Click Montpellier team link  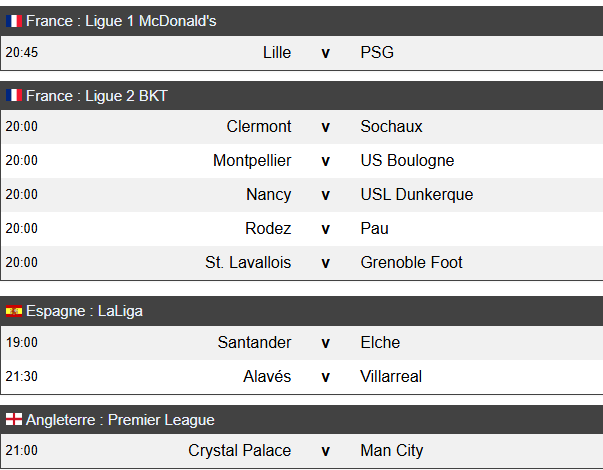[252, 161]
